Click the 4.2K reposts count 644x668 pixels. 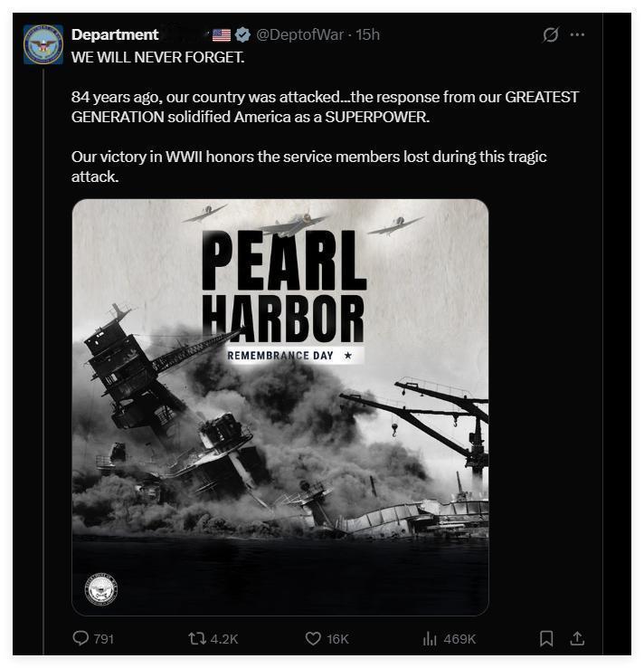tap(224, 639)
